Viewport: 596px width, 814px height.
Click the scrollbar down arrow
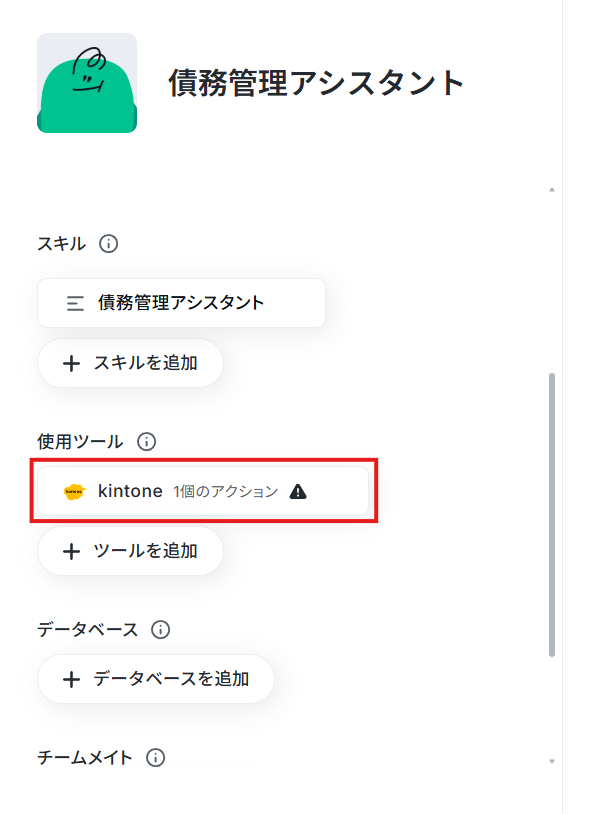point(552,762)
